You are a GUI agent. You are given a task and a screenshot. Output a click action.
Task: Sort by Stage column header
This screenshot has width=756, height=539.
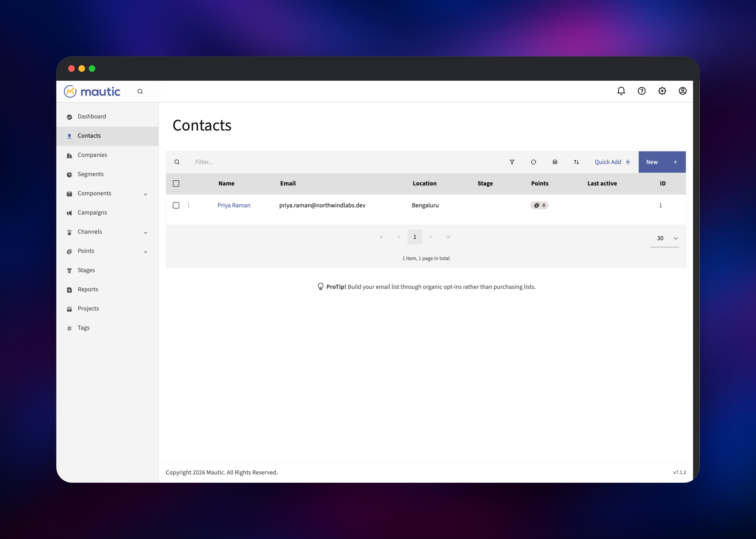click(x=485, y=184)
